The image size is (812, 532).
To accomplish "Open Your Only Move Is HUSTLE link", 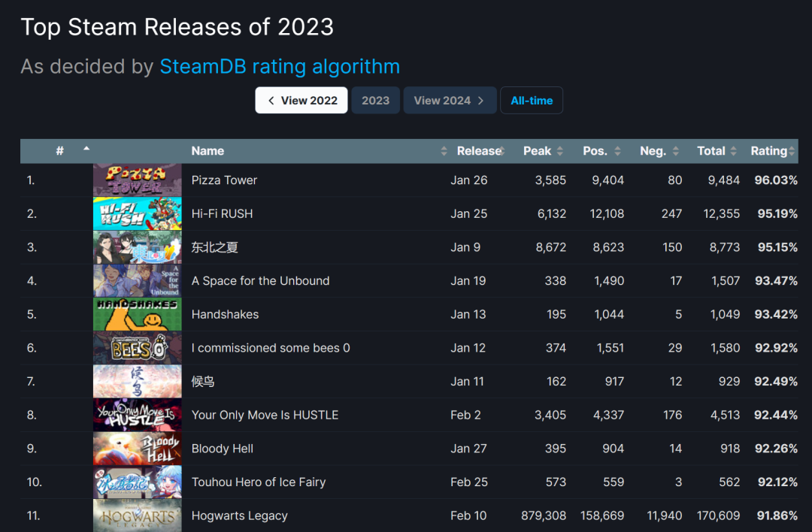I will [x=265, y=415].
